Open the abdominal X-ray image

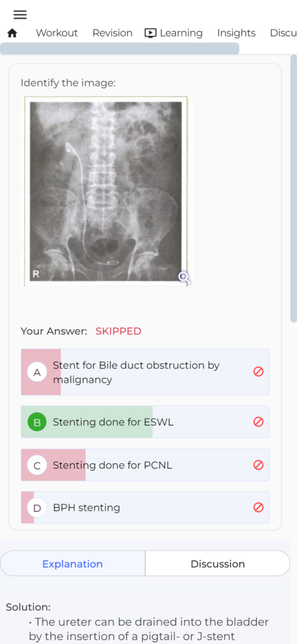106,191
